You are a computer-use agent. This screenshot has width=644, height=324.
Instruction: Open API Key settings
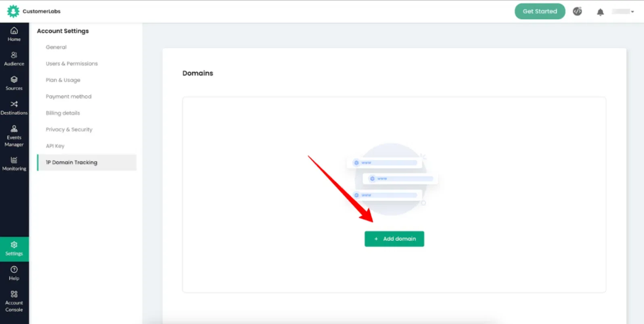(55, 146)
